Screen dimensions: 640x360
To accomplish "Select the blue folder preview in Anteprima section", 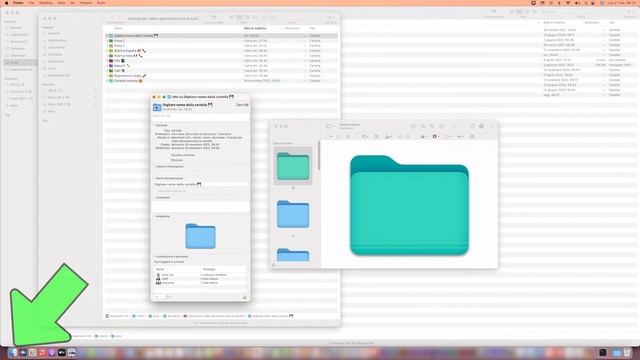I will (x=200, y=236).
